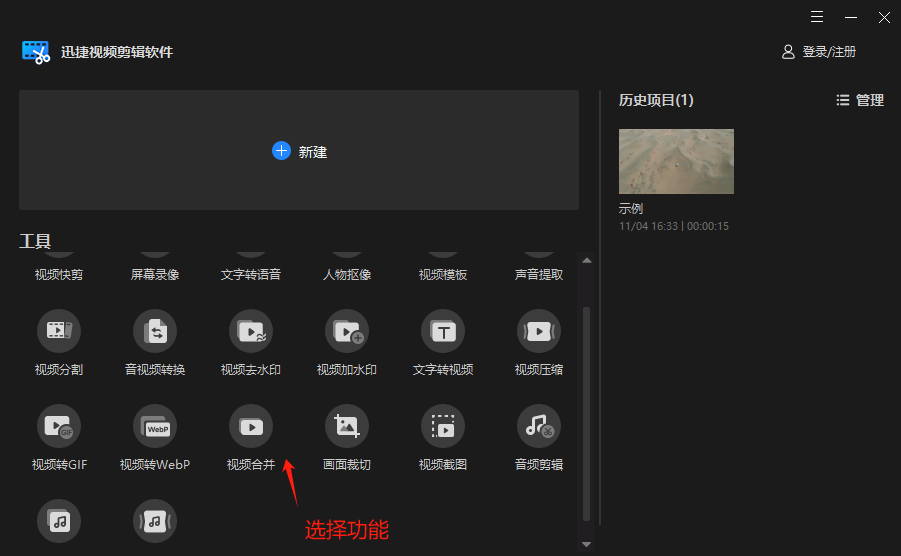Click the music note with side brackets icon
Image resolution: width=901 pixels, height=556 pixels.
[x=155, y=522]
